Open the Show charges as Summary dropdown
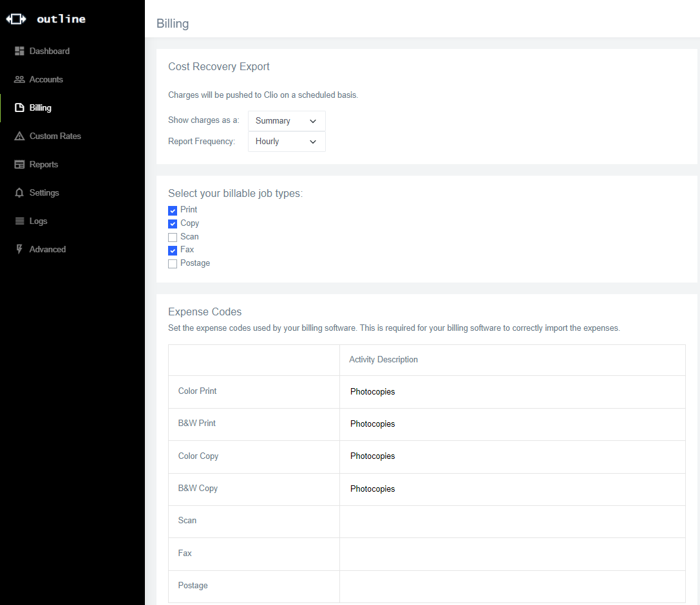Image resolution: width=700 pixels, height=605 pixels. (x=287, y=121)
